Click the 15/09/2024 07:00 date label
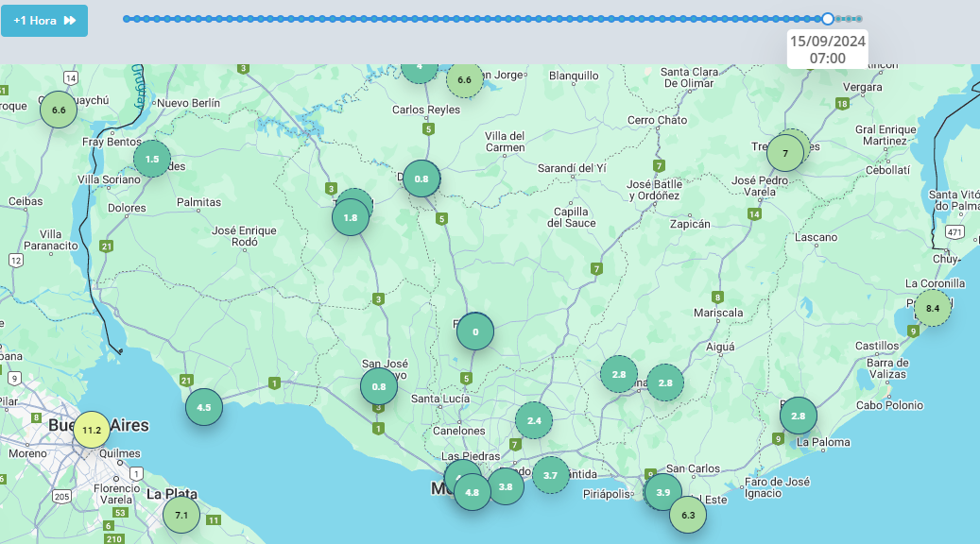Viewport: 980px width, 544px height. [828, 49]
